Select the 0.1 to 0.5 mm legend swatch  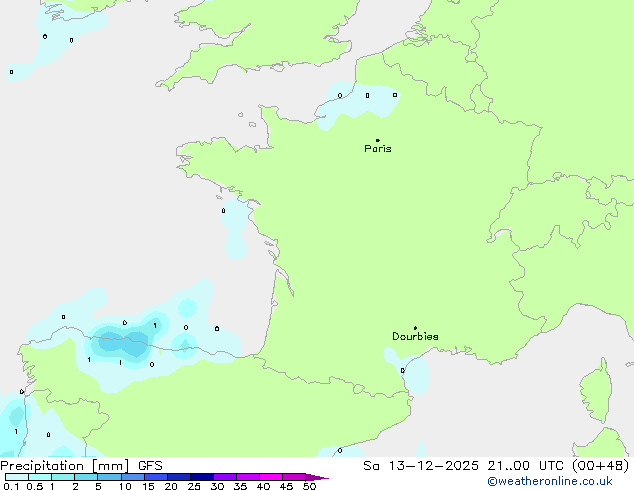pos(17,477)
